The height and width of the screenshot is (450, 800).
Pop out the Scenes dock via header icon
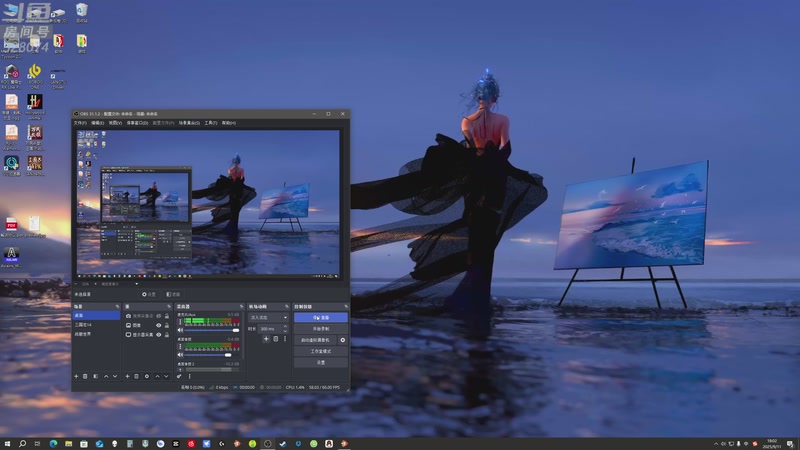pos(117,307)
